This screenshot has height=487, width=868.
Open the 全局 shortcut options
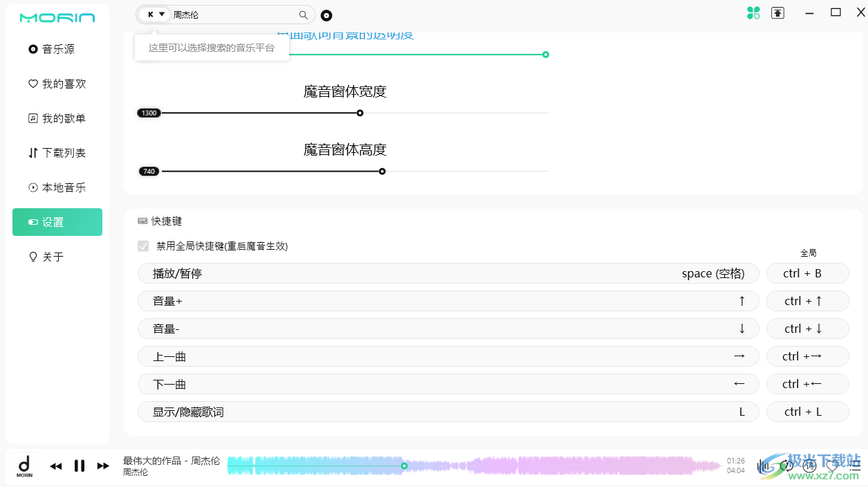[808, 252]
